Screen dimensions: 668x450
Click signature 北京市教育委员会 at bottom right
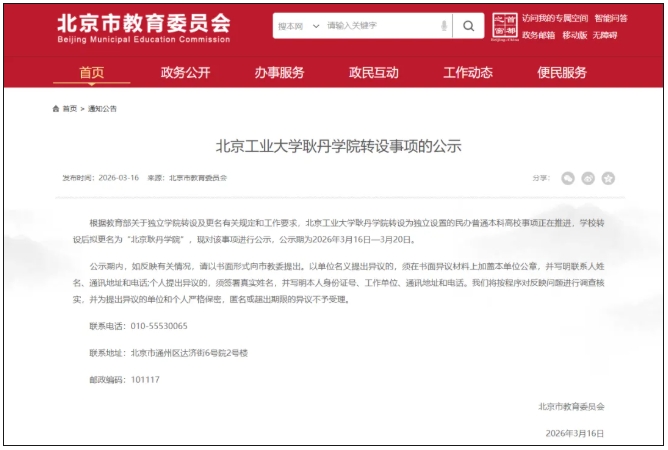(x=571, y=407)
